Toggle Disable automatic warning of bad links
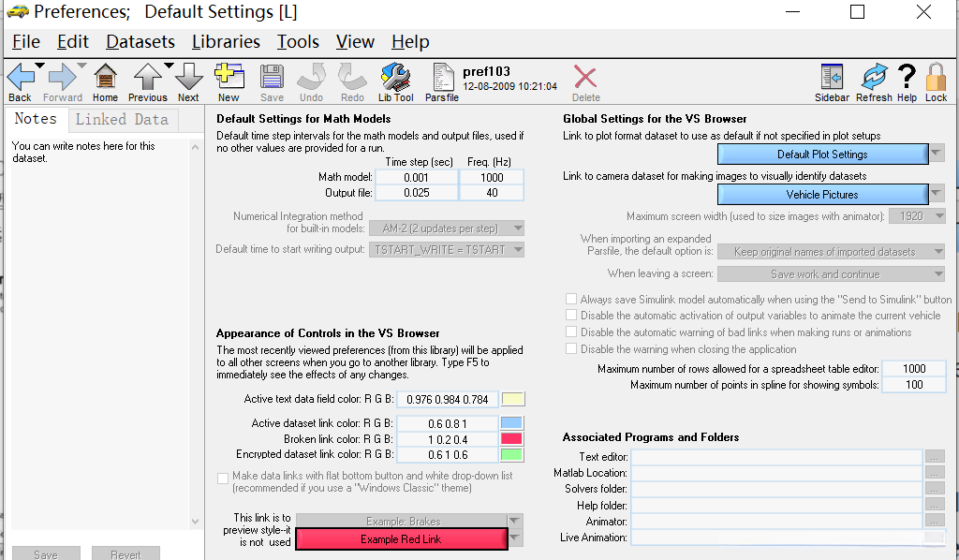Viewport: 959px width, 560px height. point(571,332)
